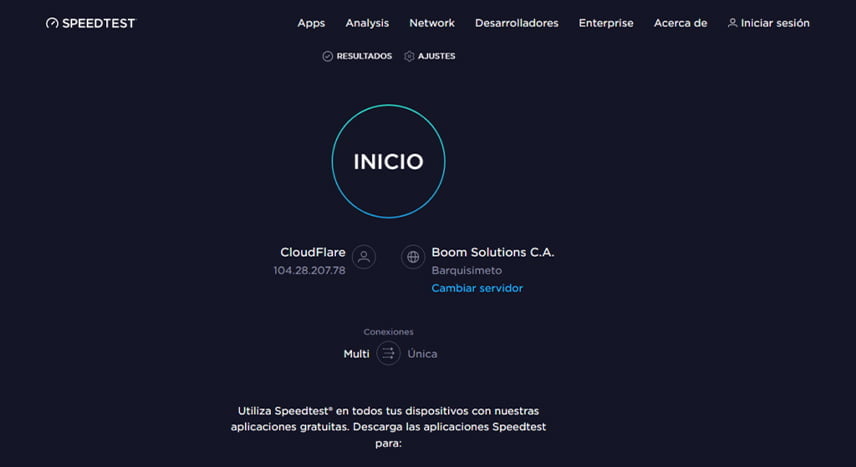Click the gear icon beside Ajustes
Viewport: 856px width, 467px height.
pyautogui.click(x=409, y=56)
